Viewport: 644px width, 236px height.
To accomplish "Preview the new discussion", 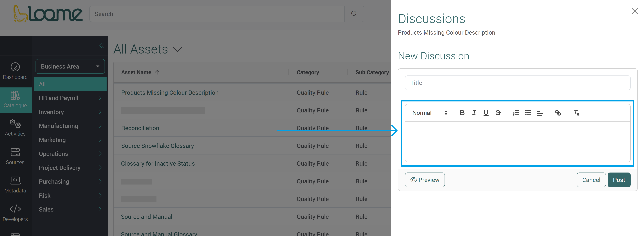I will (425, 180).
